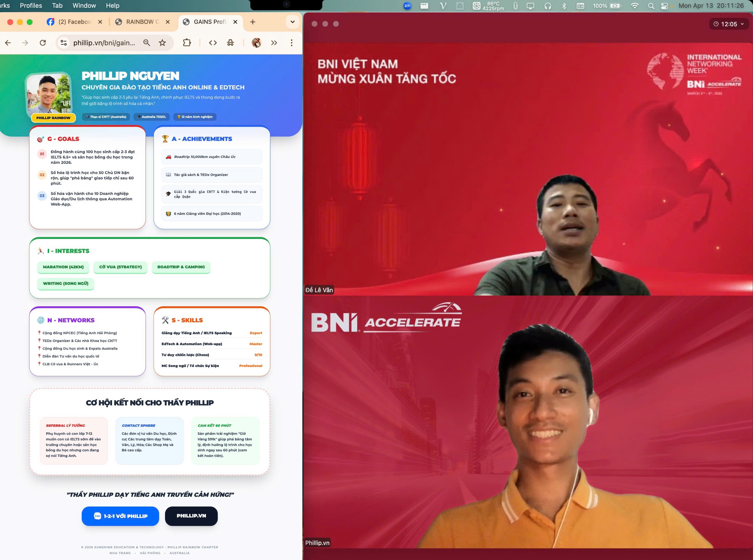The image size is (753, 560).
Task: Expand hidden extensions double-chevron
Action: pos(274,43)
